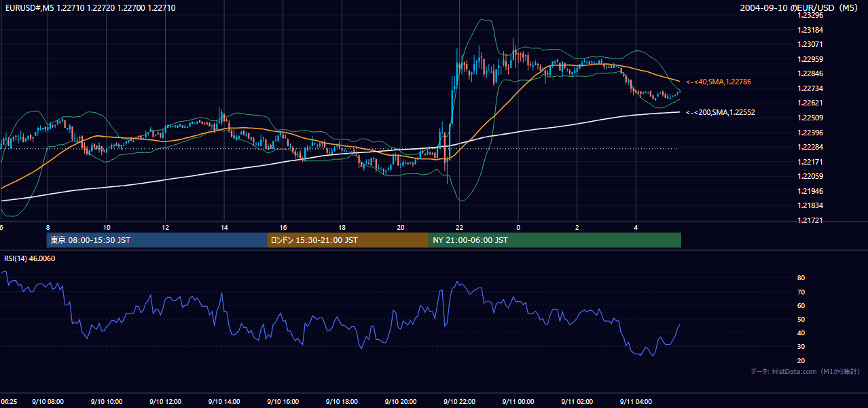The height and width of the screenshot is (408, 868).
Task: Click price level 1.22509 on price axis
Action: 810,118
